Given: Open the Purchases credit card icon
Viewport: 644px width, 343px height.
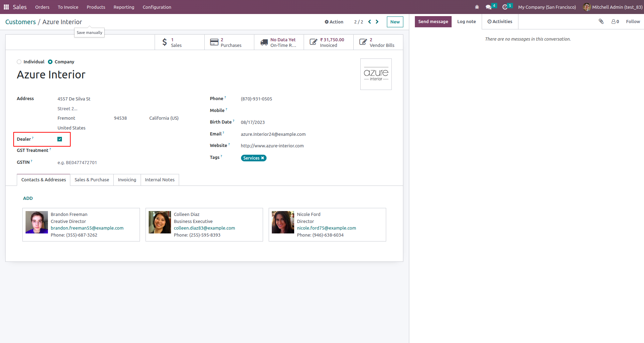Looking at the screenshot, I should [214, 42].
